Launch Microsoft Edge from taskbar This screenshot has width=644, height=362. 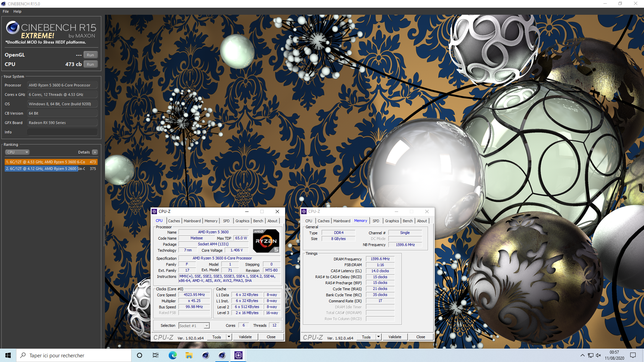pos(172,355)
